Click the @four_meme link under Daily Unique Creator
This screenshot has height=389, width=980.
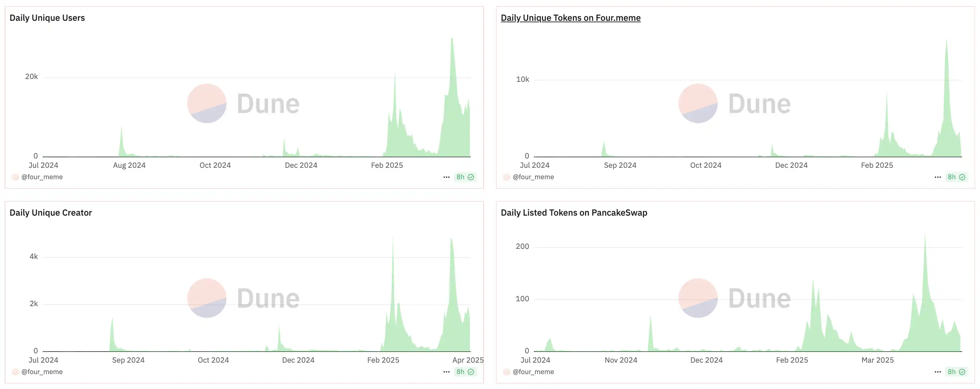pos(42,372)
